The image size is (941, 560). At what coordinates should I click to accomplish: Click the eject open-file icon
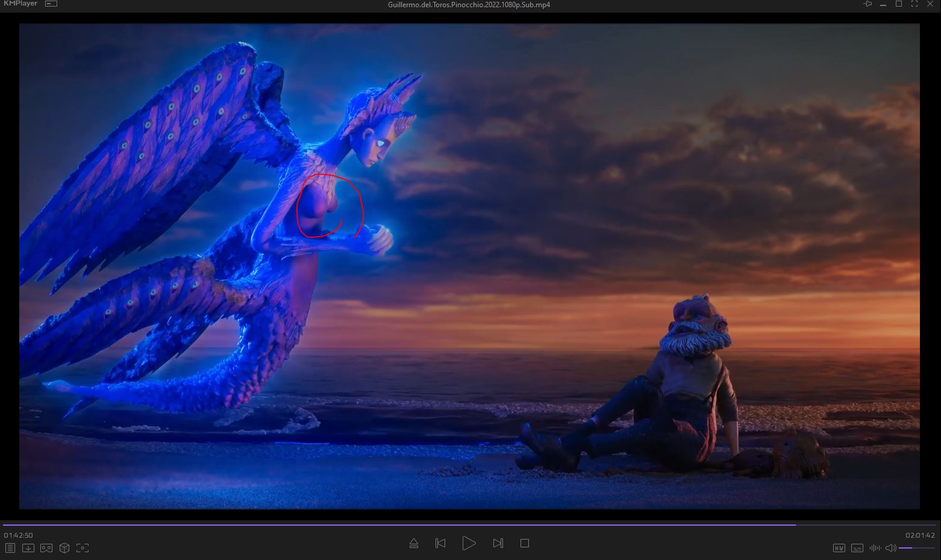click(x=414, y=543)
